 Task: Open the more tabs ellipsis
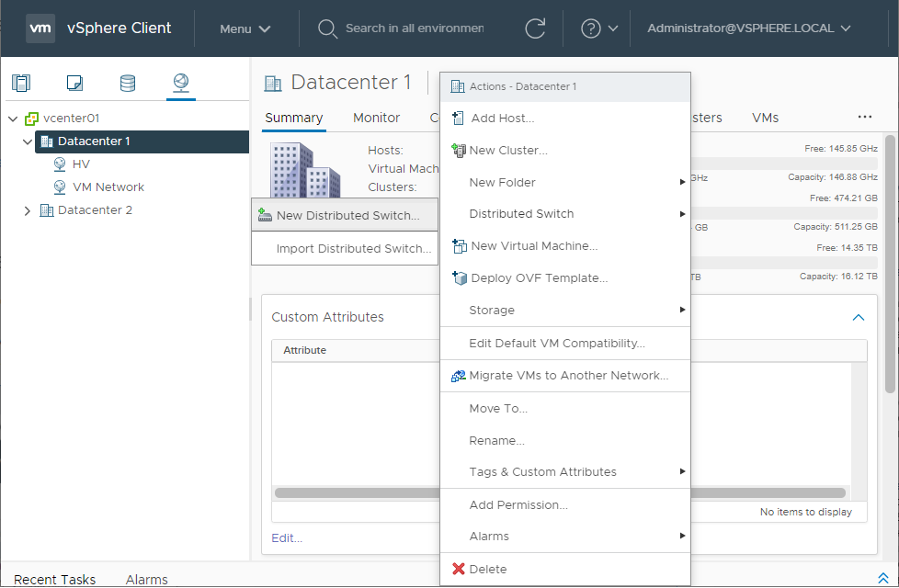(x=865, y=117)
